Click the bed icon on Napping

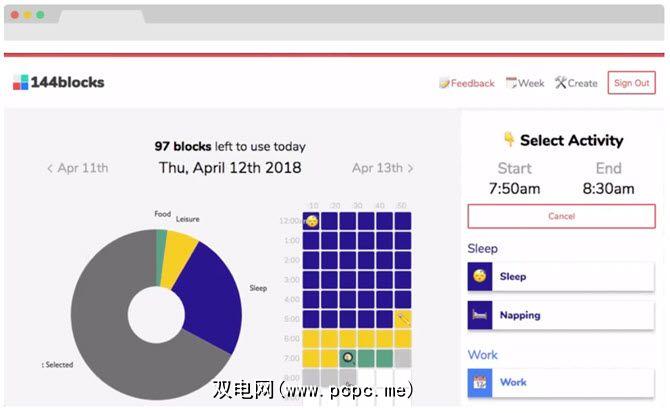[480, 315]
